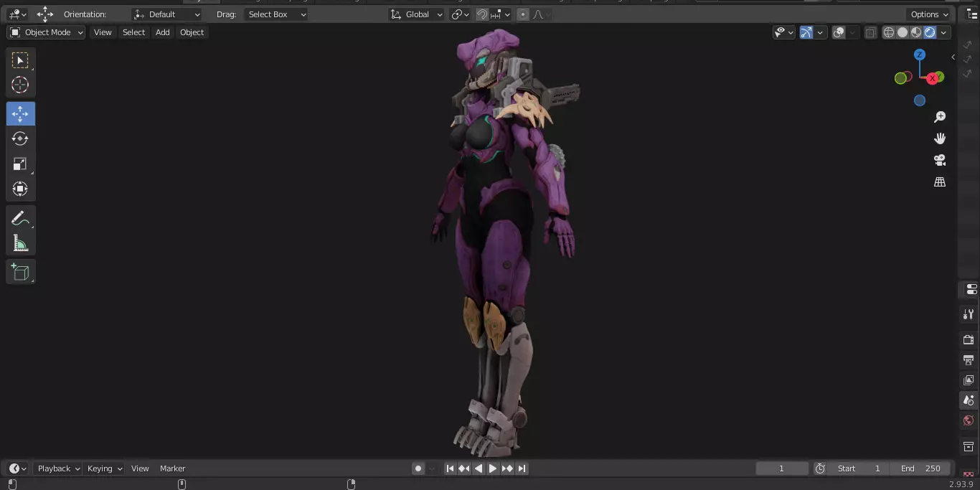980x490 pixels.
Task: Open the Output properties tab
Action: [x=969, y=359]
